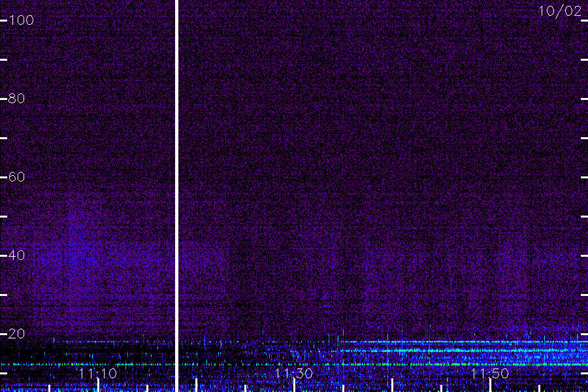
Task: Click the white vertical marker line
Action: 176,196
